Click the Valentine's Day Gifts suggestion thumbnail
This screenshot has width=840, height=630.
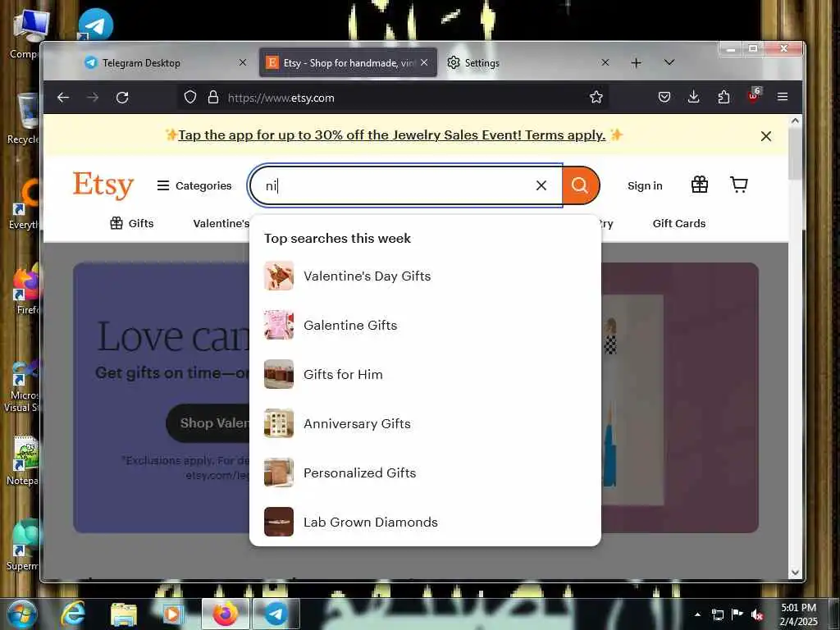pyautogui.click(x=279, y=276)
